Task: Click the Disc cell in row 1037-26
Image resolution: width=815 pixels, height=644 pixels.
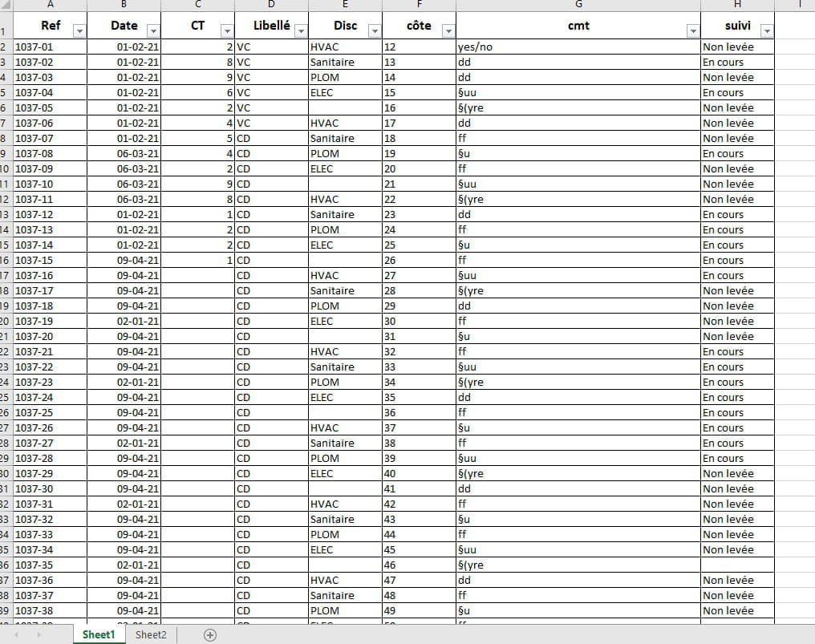Action: tap(345, 427)
